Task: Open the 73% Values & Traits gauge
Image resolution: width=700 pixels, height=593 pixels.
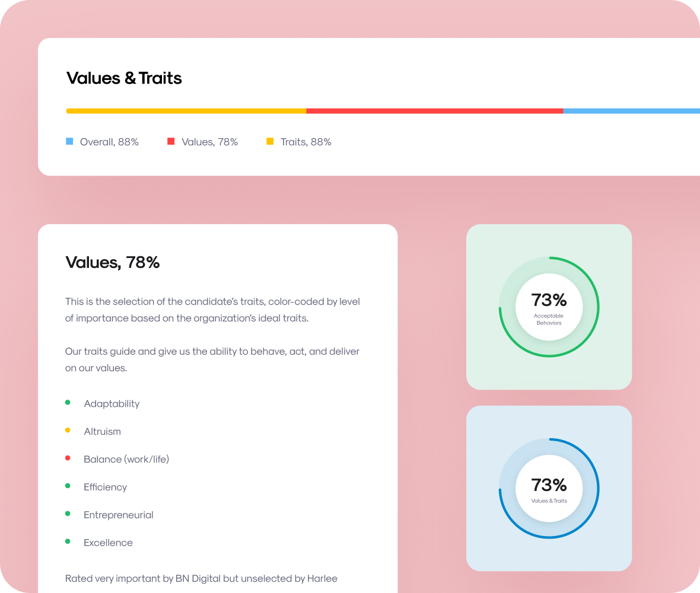Action: [x=549, y=489]
